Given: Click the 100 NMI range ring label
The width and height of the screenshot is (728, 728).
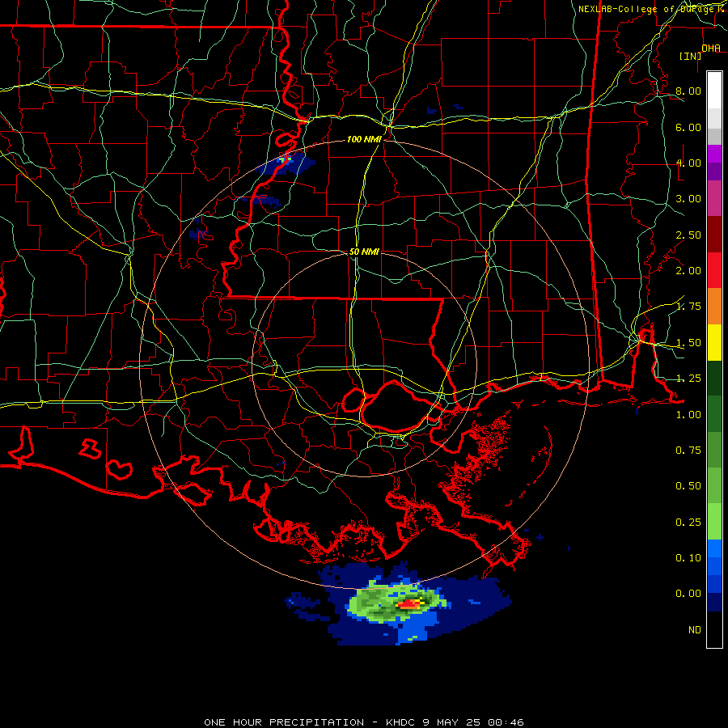Looking at the screenshot, I should pyautogui.click(x=364, y=139).
